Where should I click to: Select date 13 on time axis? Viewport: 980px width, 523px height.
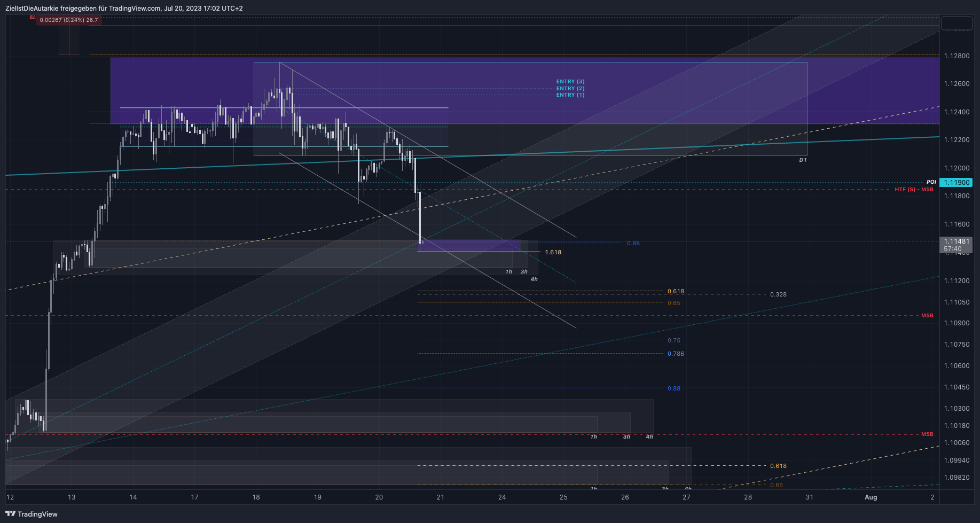click(72, 497)
